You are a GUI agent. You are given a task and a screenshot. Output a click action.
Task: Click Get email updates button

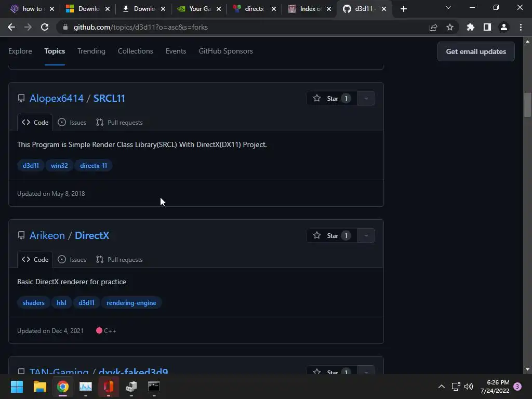[476, 51]
